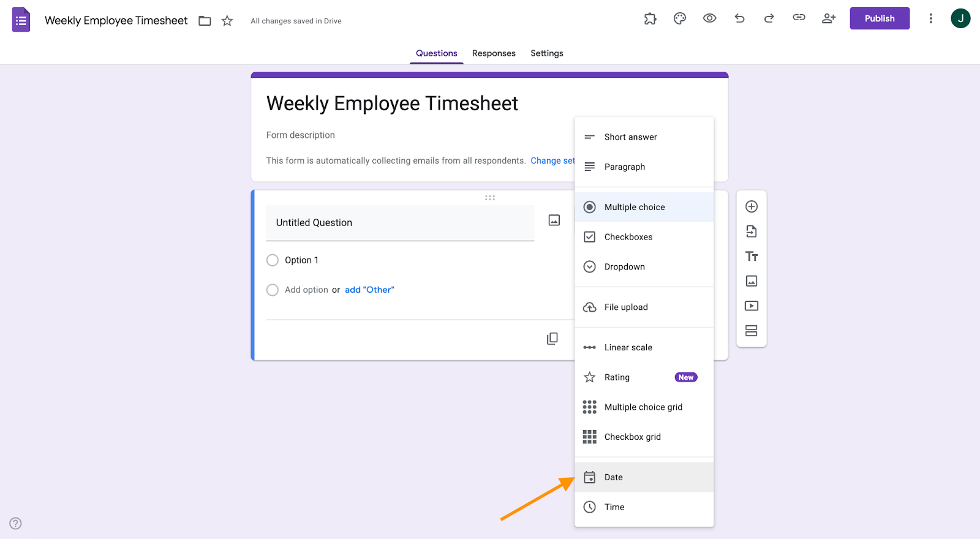Image resolution: width=980 pixels, height=539 pixels.
Task: Select the Option 1 radio button
Action: click(273, 260)
